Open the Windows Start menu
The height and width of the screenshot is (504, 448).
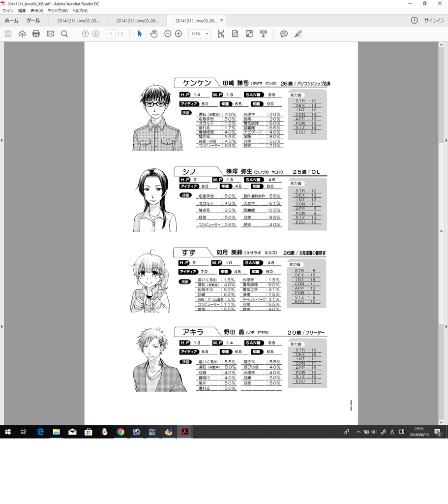[8, 432]
